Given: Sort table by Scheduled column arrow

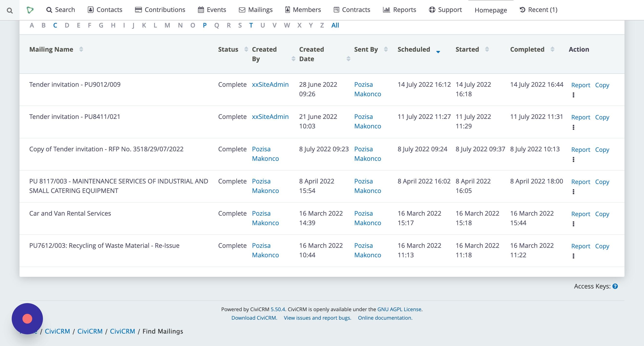Looking at the screenshot, I should click(438, 52).
